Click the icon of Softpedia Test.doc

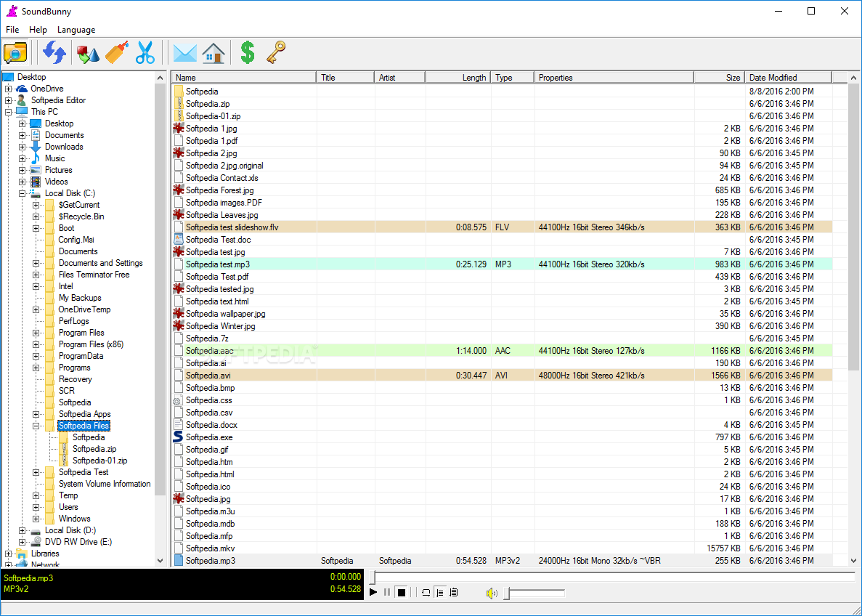[178, 239]
